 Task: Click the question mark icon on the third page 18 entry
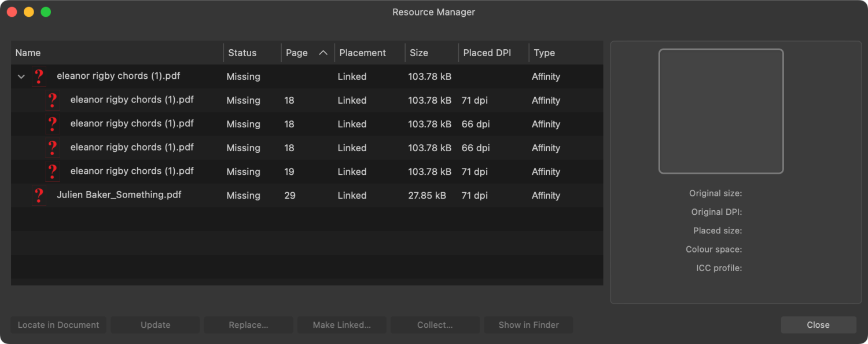(x=53, y=148)
